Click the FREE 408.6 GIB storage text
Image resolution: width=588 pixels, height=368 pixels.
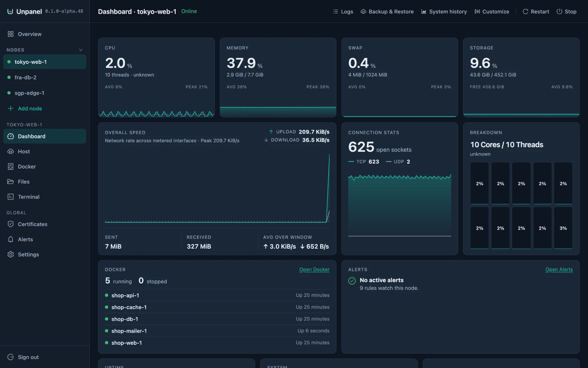click(x=487, y=87)
